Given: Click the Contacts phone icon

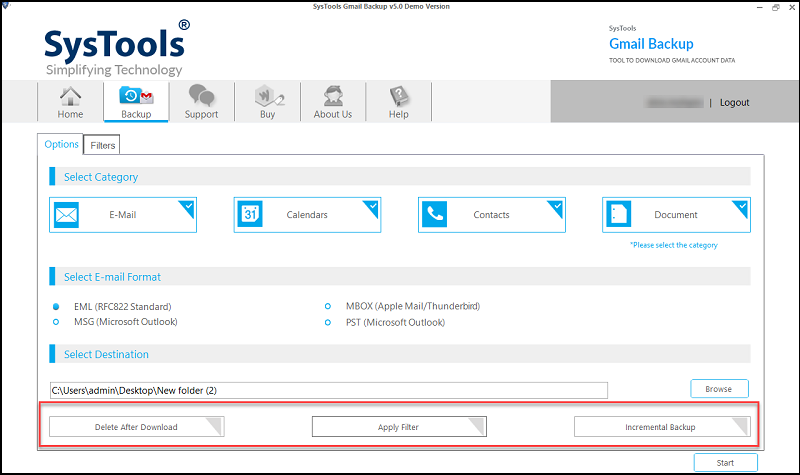Looking at the screenshot, I should [x=435, y=214].
